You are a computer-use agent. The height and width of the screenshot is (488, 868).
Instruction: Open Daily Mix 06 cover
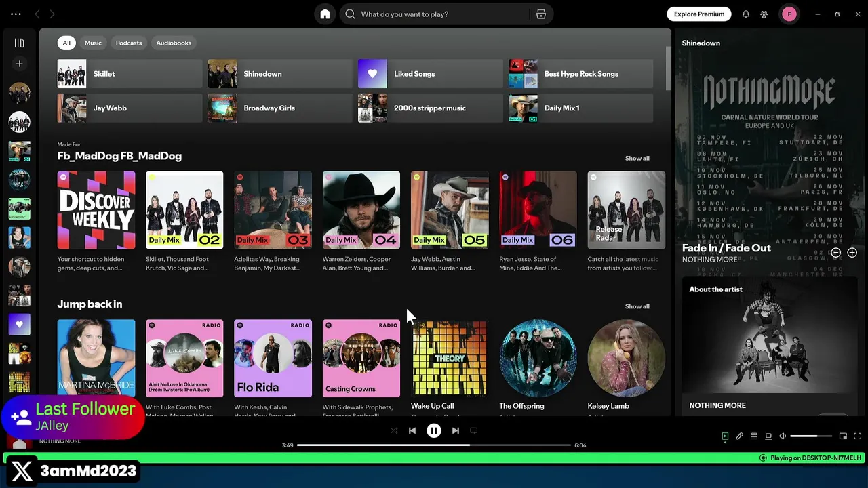[538, 210]
